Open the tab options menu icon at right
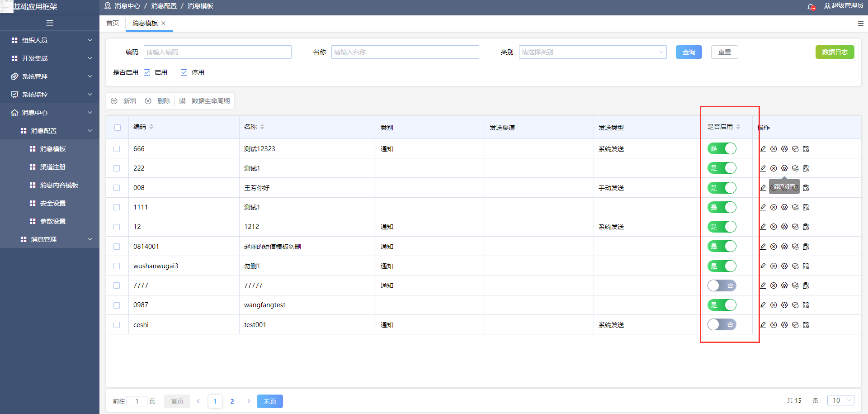This screenshot has height=414, width=868. tap(861, 24)
